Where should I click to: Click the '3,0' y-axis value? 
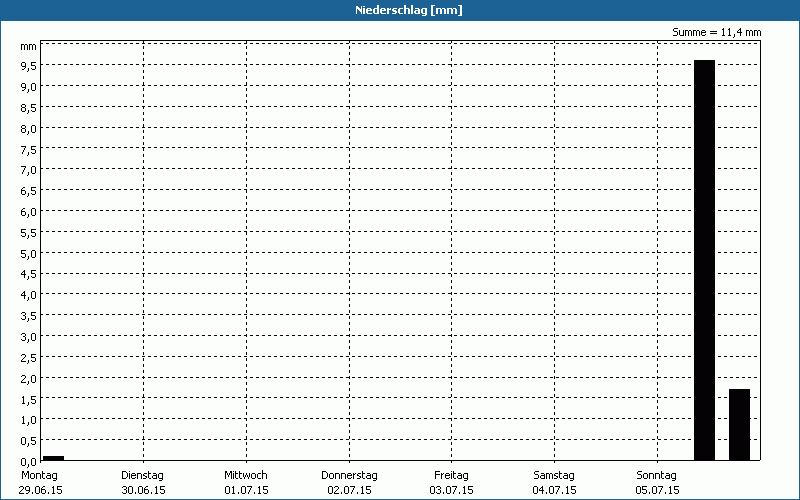pyautogui.click(x=29, y=337)
